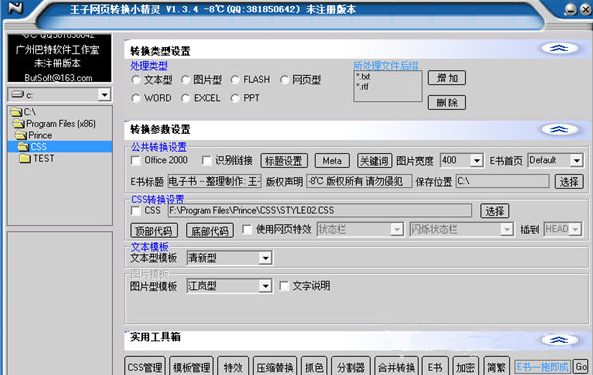
Task: Select the CSS folder
Action: click(60, 147)
